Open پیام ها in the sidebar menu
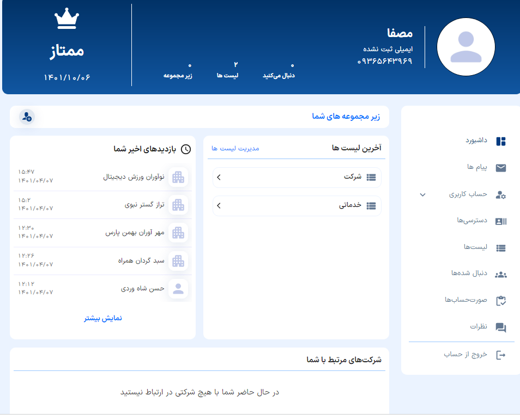This screenshot has width=520, height=420. point(477,167)
